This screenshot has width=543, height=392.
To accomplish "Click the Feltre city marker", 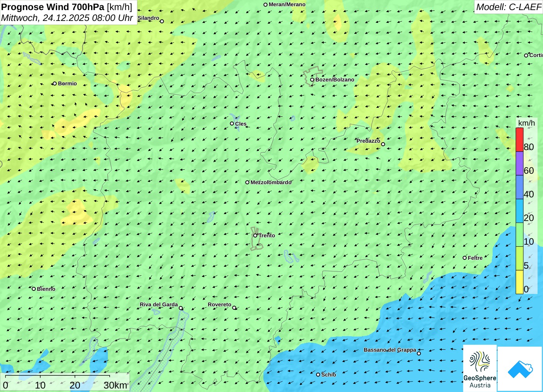I will click(465, 258).
